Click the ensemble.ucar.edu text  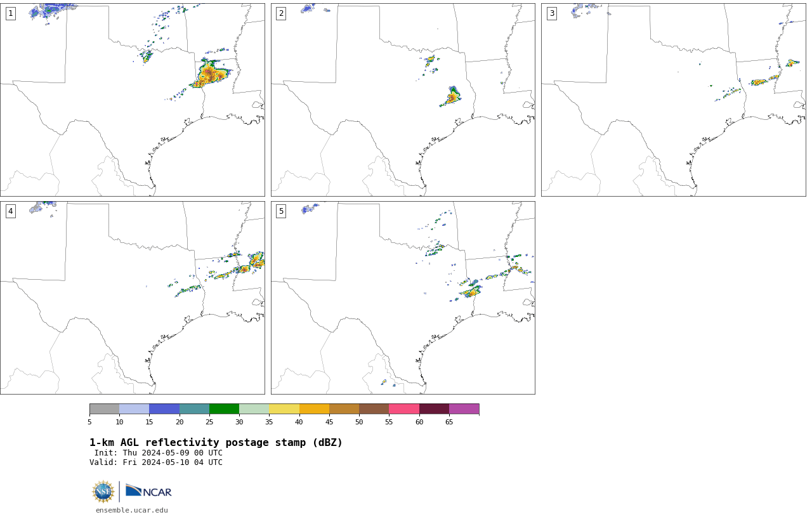point(132,510)
